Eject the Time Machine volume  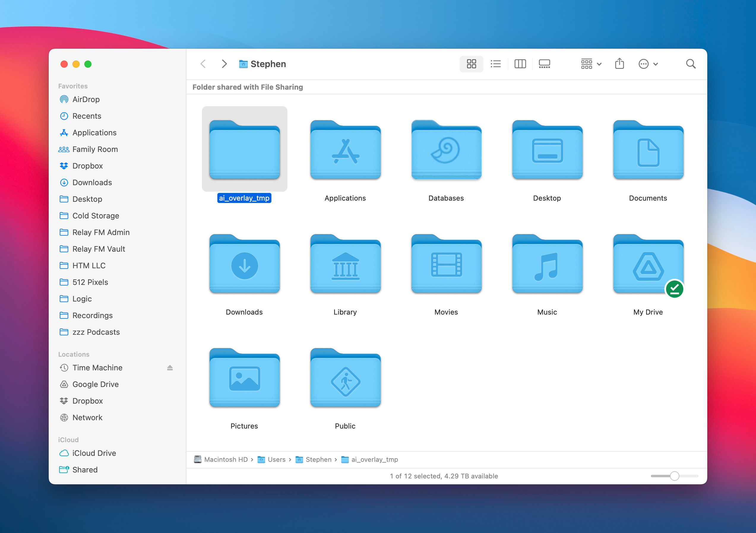170,367
